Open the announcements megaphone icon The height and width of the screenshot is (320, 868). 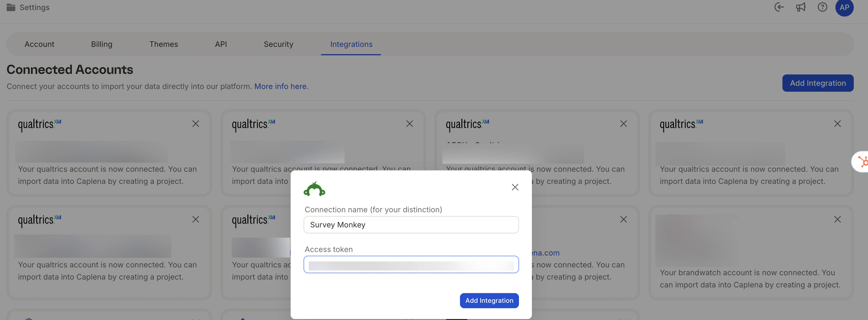[x=801, y=7]
